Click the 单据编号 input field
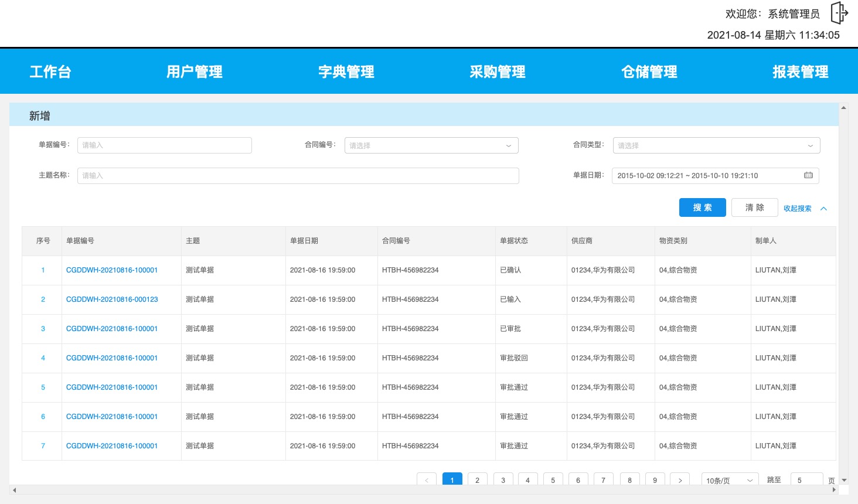Viewport: 858px width, 504px height. coord(165,145)
